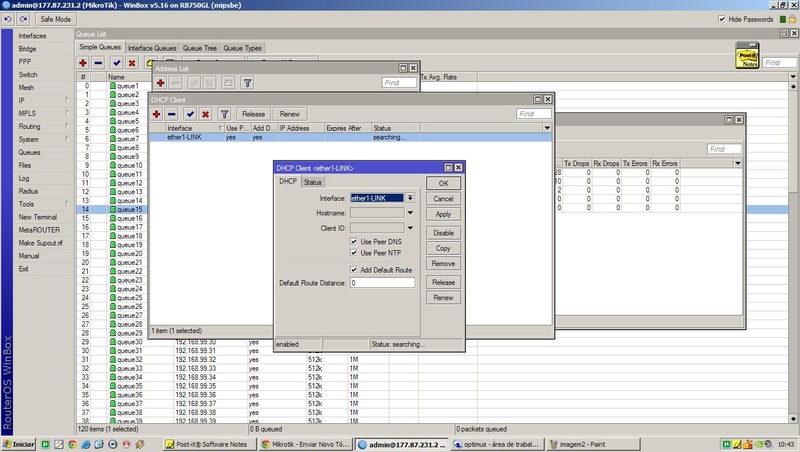The image size is (800, 452).
Task: Click the undo arrow in WinBox toolbar
Action: pos(7,19)
